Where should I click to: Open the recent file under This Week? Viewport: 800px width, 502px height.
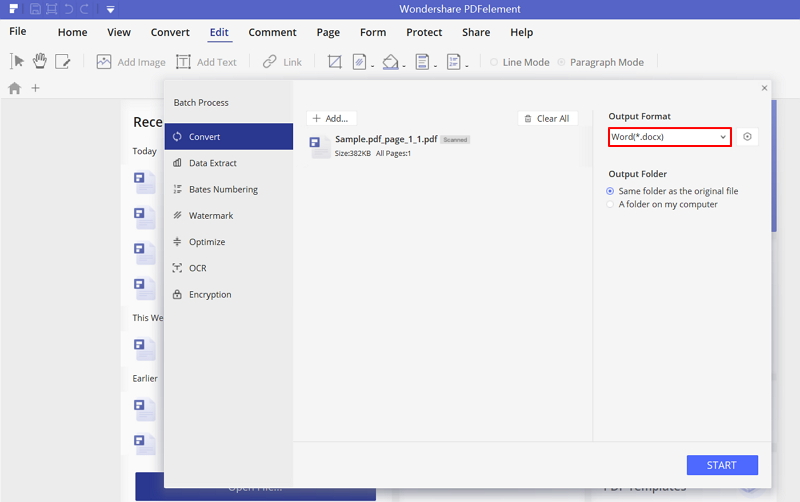(144, 348)
